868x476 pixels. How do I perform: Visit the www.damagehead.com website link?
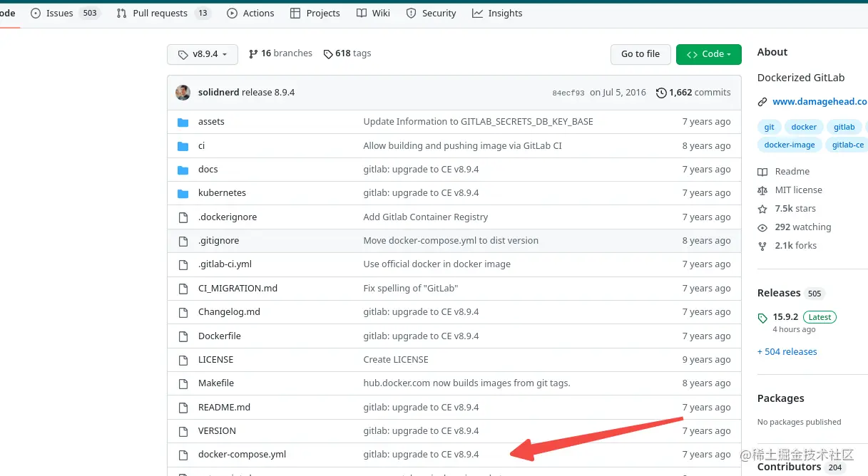(x=820, y=102)
